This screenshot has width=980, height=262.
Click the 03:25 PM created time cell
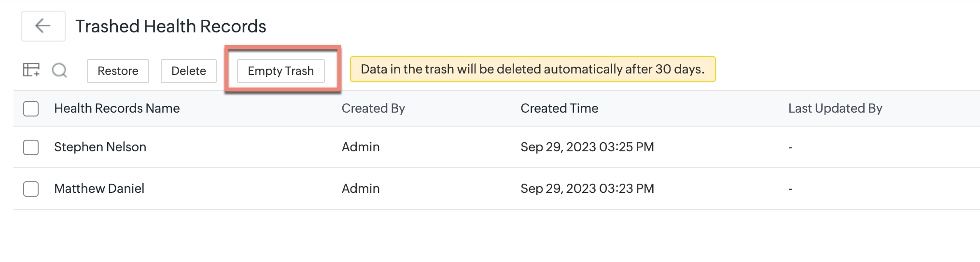pyautogui.click(x=587, y=147)
